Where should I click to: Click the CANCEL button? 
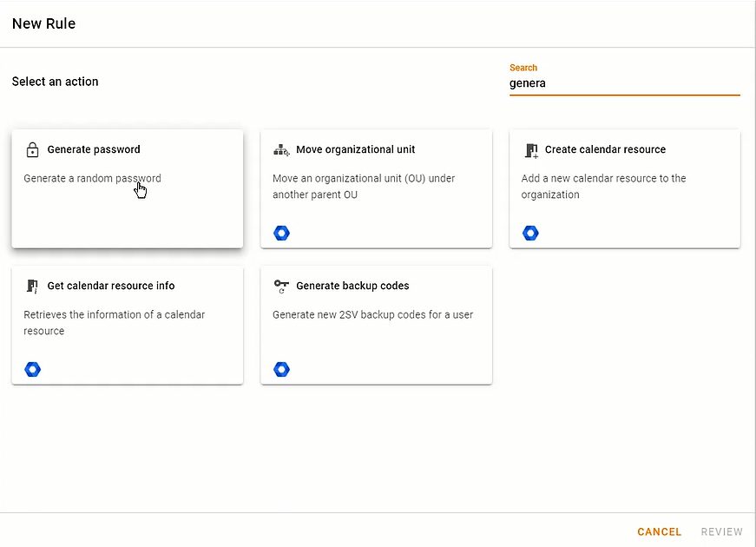tap(659, 531)
